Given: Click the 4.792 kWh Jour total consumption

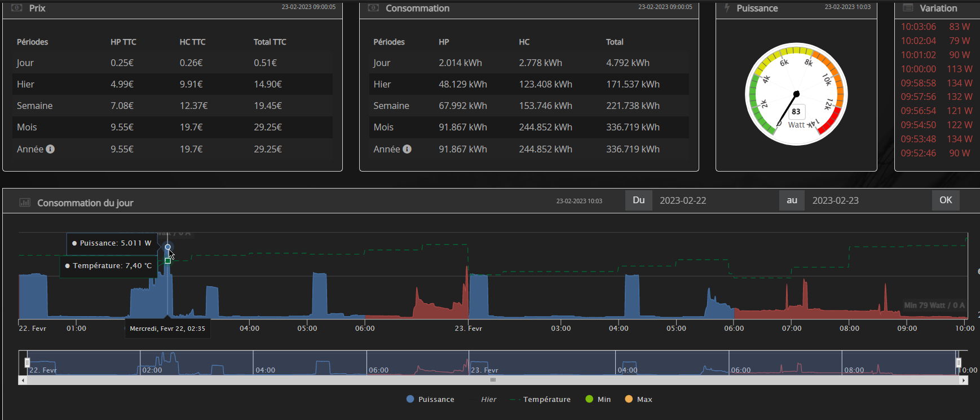Looking at the screenshot, I should [628, 63].
